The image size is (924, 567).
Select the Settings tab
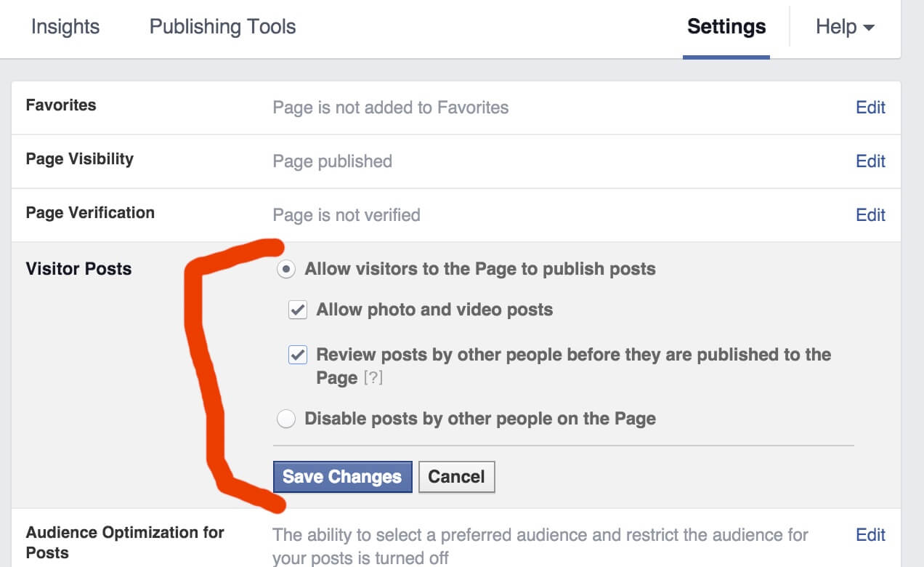tap(726, 27)
